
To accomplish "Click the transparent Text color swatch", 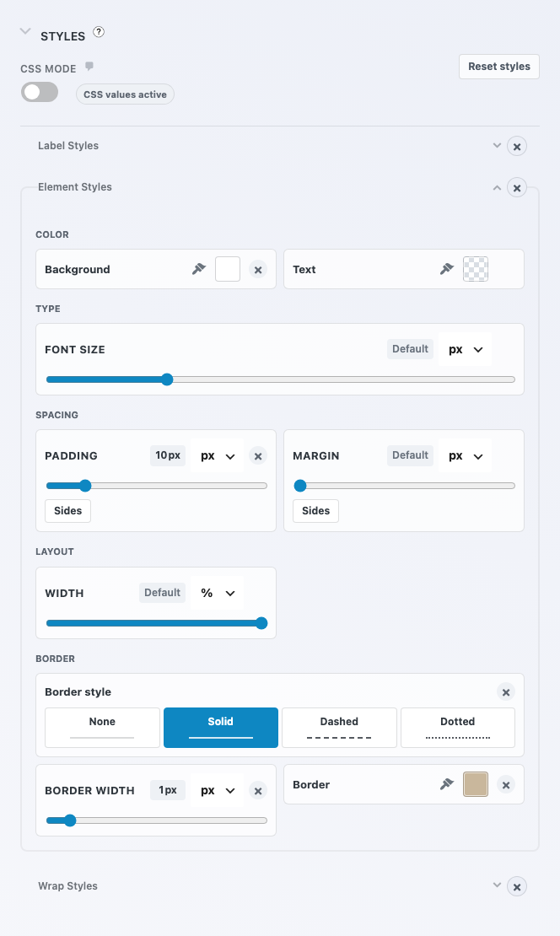I will coord(476,269).
